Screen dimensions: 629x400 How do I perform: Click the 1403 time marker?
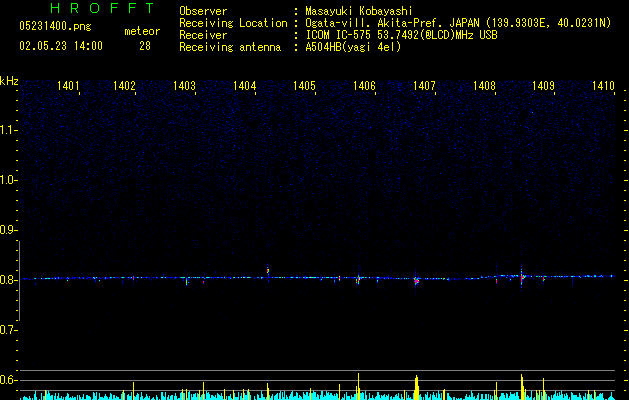coord(184,86)
